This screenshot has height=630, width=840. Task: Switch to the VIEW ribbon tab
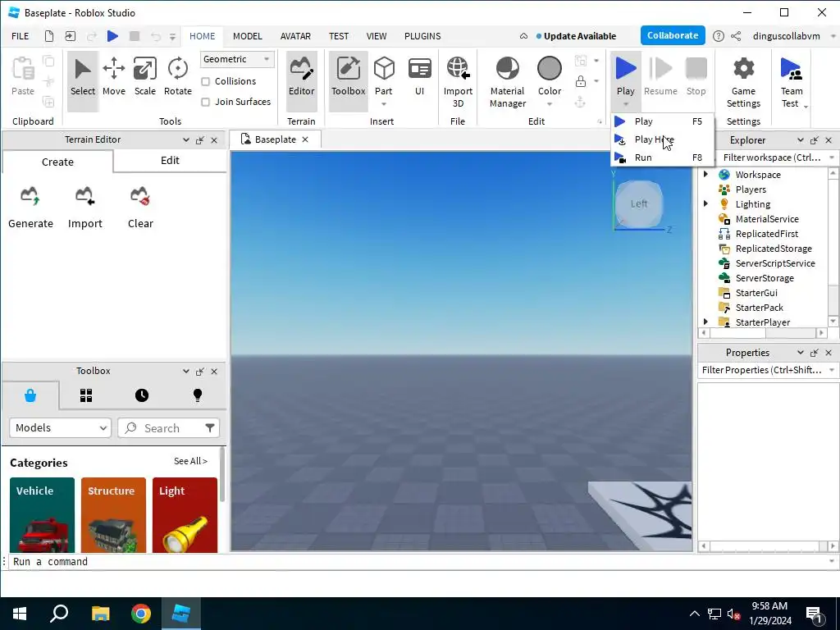click(376, 36)
